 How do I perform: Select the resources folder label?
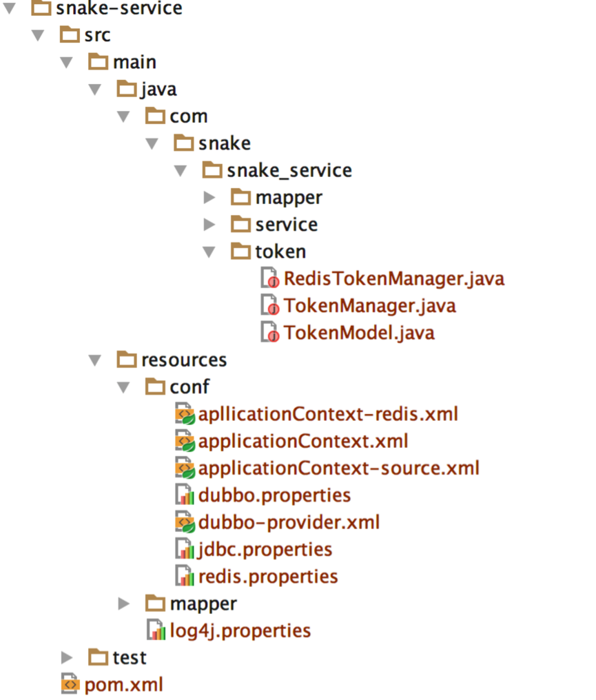click(184, 360)
